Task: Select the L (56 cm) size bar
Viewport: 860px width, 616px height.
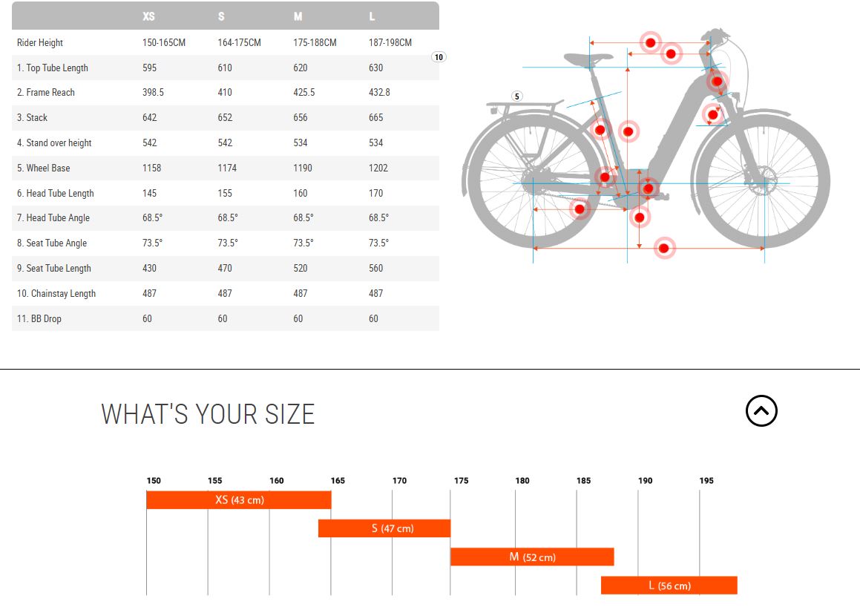Action: pyautogui.click(x=669, y=586)
